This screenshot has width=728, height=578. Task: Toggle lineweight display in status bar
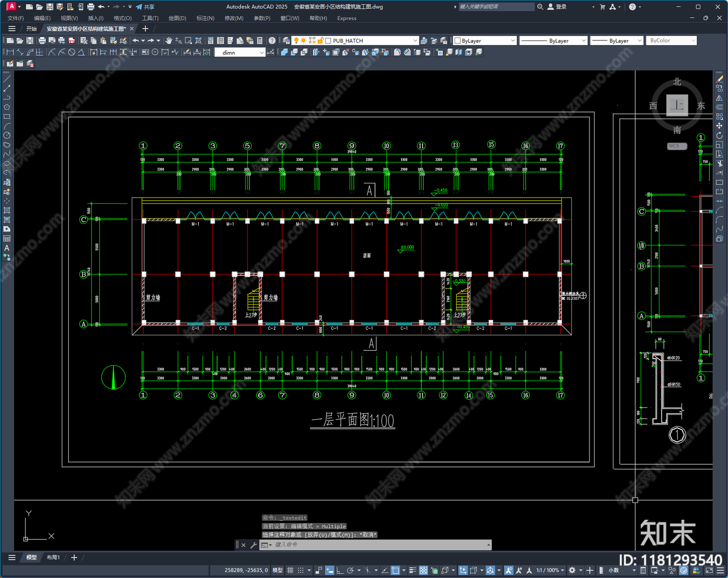tap(413, 570)
